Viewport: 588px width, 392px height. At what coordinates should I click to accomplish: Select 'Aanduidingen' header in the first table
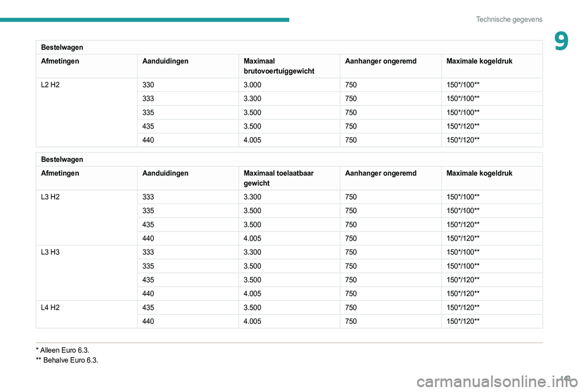click(165, 61)
